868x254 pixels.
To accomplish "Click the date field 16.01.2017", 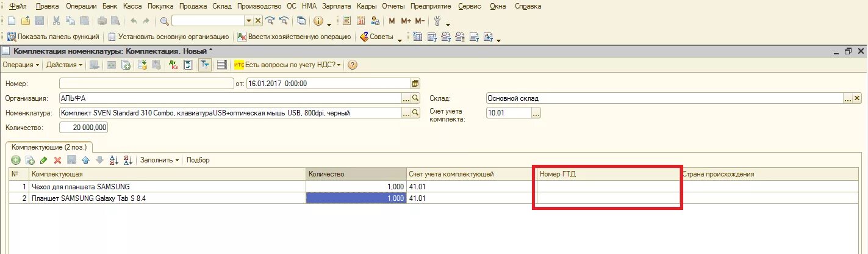I will click(329, 84).
